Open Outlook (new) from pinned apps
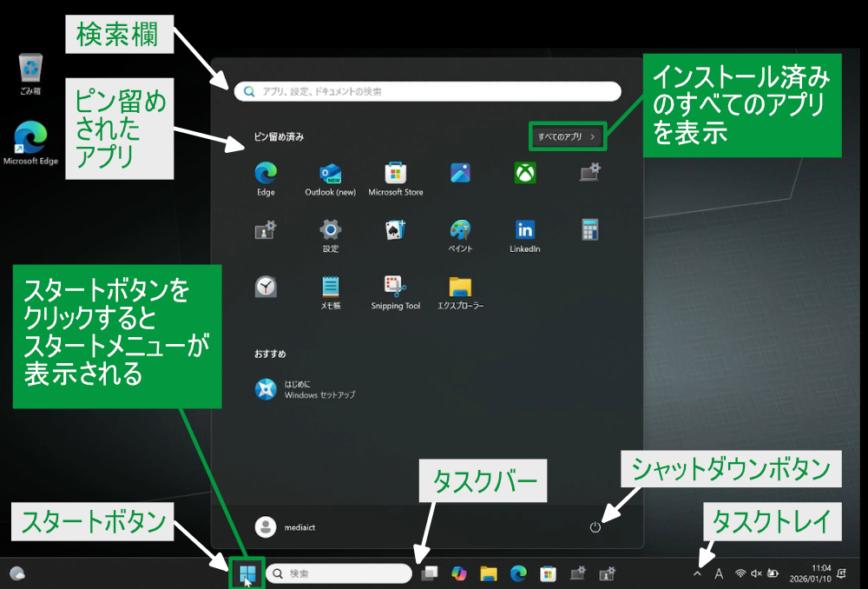This screenshot has width=868, height=589. (x=330, y=174)
